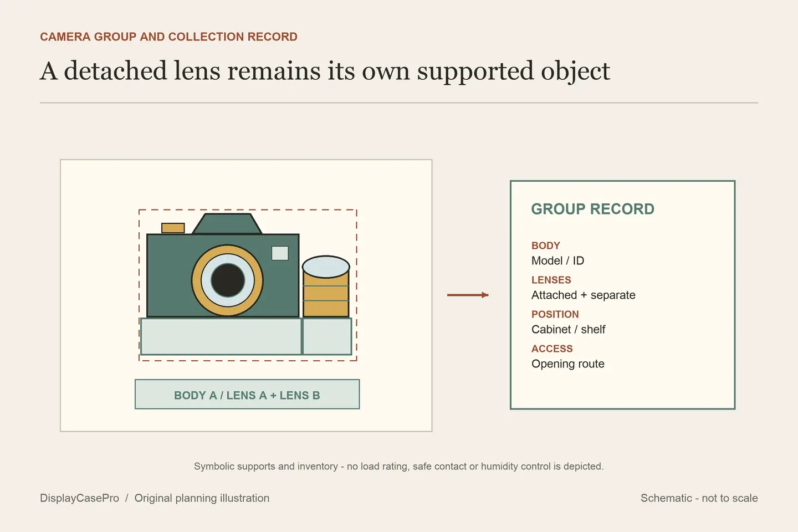Viewport: 798px width, 532px height.
Task: Click the 'GROUP RECORD' heading
Action: click(592, 209)
